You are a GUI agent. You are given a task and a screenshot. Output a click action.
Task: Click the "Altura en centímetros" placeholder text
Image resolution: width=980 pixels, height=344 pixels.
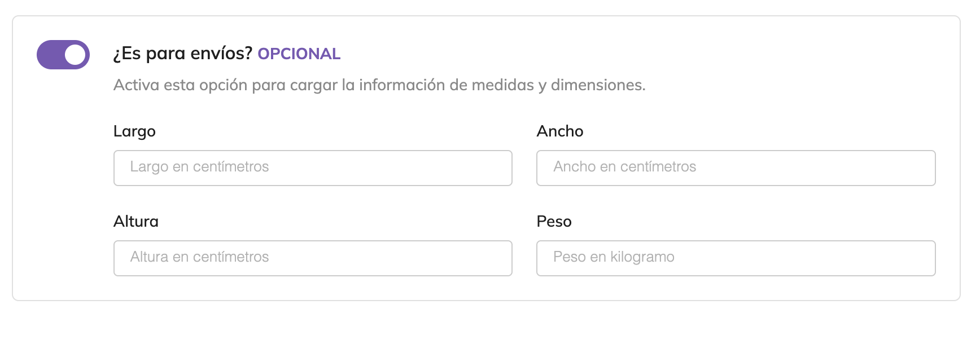coord(199,257)
